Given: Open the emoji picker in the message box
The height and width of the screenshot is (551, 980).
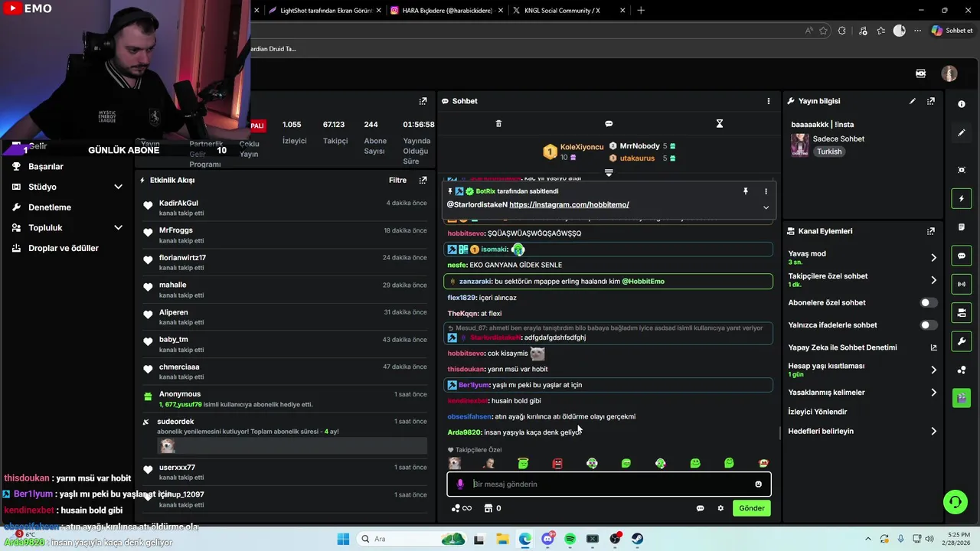Looking at the screenshot, I should [759, 484].
